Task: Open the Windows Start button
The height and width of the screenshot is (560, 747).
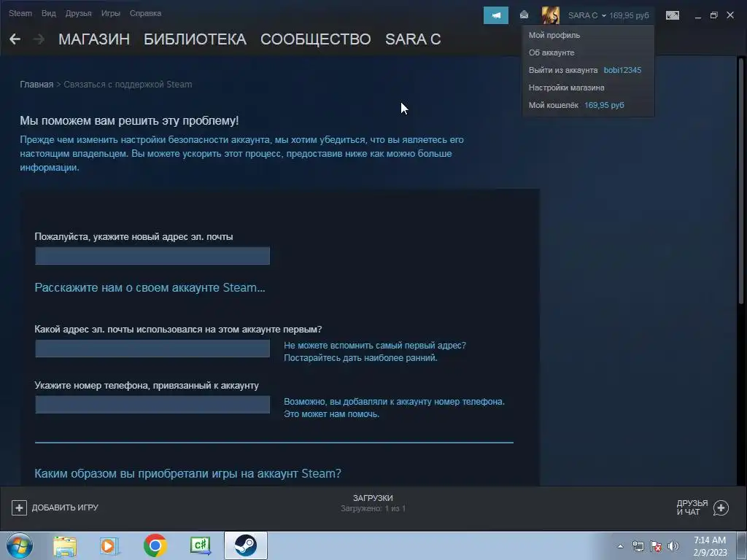Action: 20,545
